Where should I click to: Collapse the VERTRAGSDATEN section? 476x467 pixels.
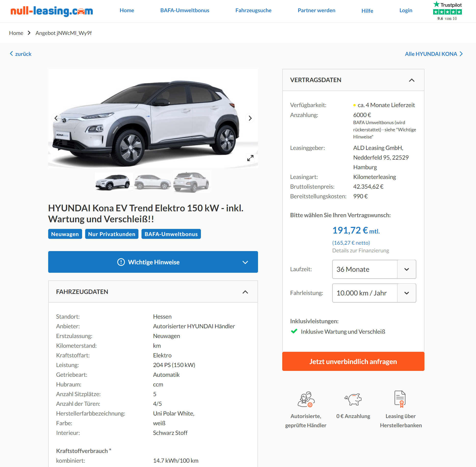[411, 80]
